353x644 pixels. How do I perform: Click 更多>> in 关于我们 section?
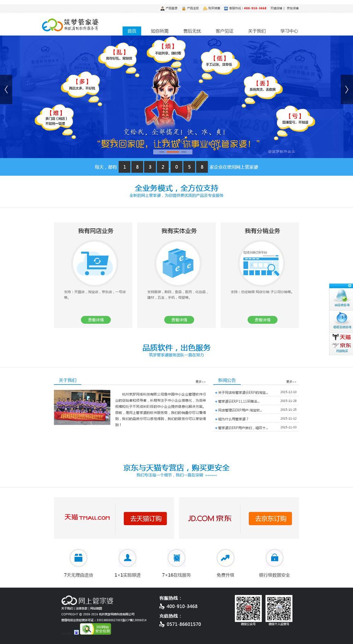pos(201,381)
